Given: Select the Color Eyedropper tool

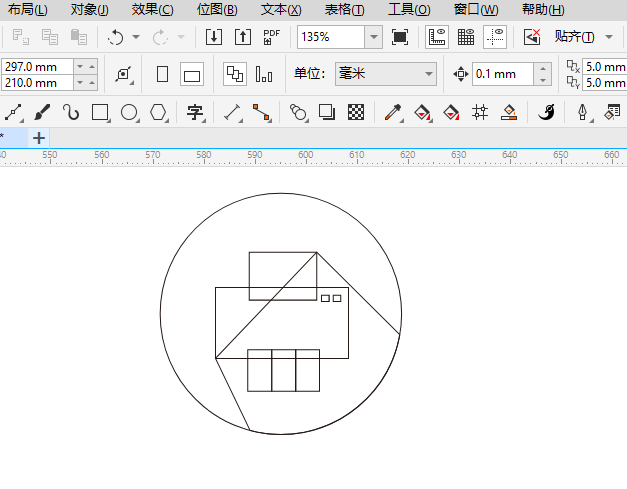Looking at the screenshot, I should click(x=393, y=112).
